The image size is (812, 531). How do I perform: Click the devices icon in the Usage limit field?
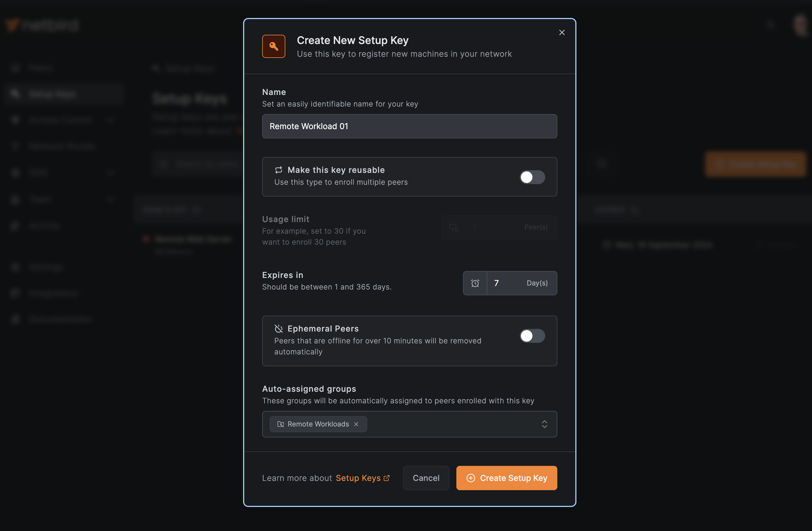pyautogui.click(x=453, y=227)
